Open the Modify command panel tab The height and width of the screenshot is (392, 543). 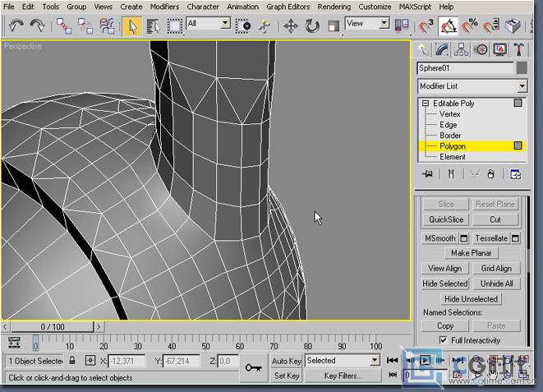[x=442, y=50]
